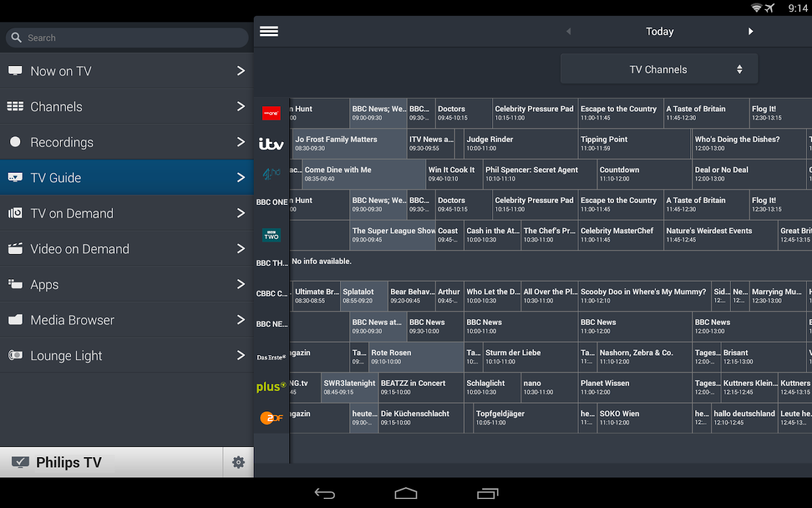The height and width of the screenshot is (508, 812).
Task: Expand Apps chevron
Action: pos(241,284)
